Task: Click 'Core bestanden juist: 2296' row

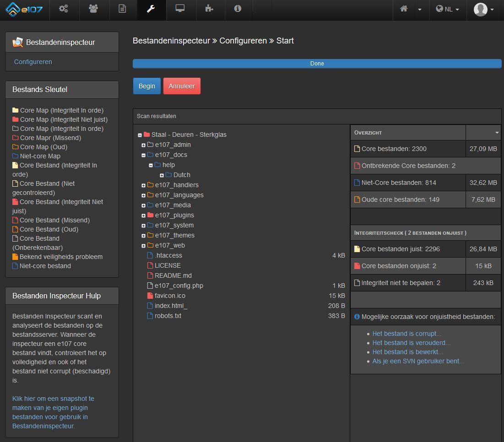Action: tap(426, 249)
